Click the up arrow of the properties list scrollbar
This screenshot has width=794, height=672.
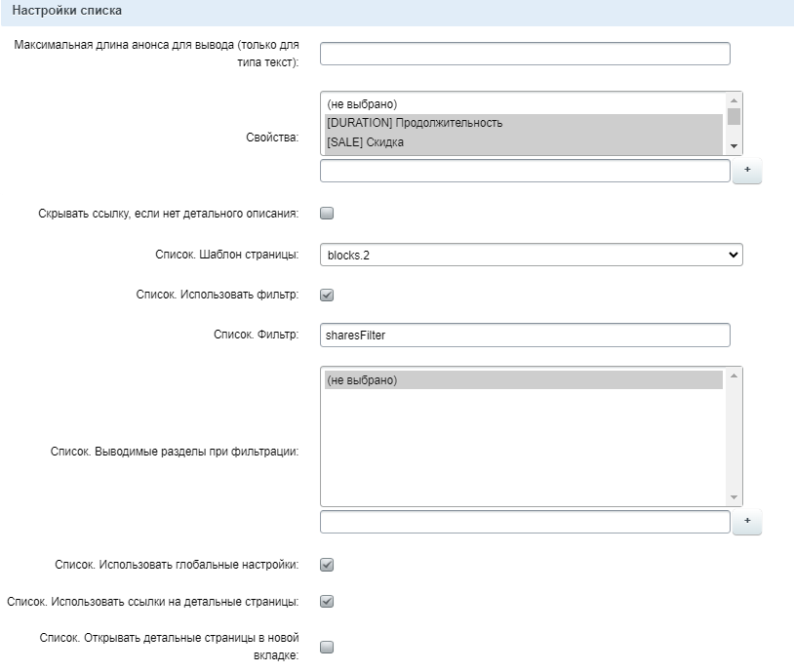pyautogui.click(x=734, y=99)
